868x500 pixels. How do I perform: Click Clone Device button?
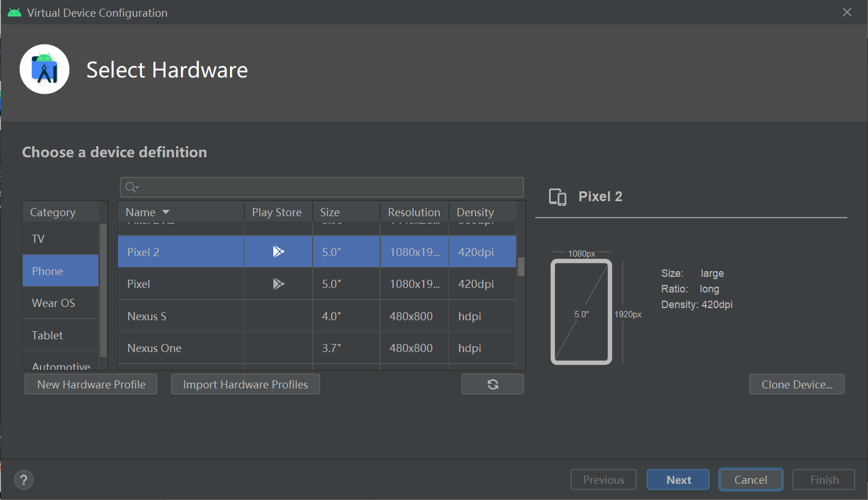[797, 384]
